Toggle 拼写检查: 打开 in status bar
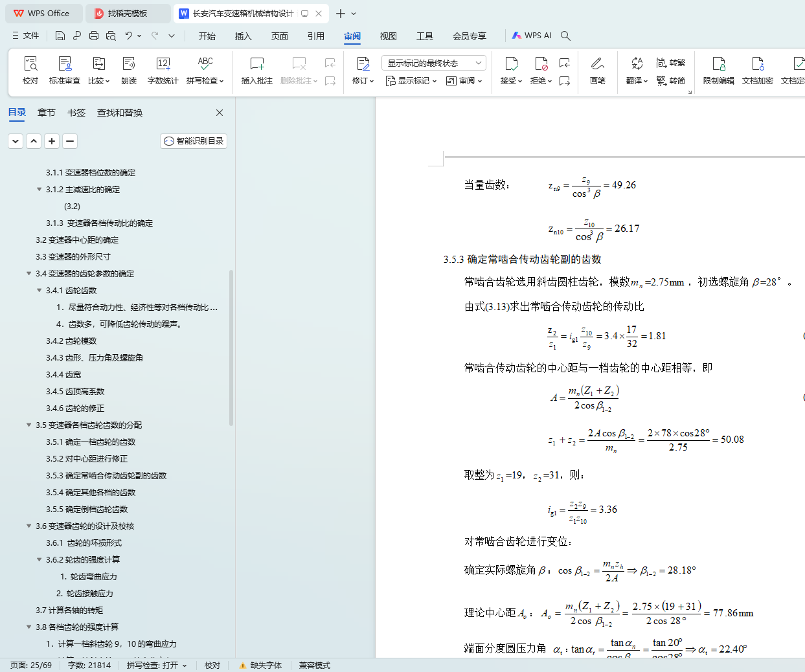 [x=157, y=666]
